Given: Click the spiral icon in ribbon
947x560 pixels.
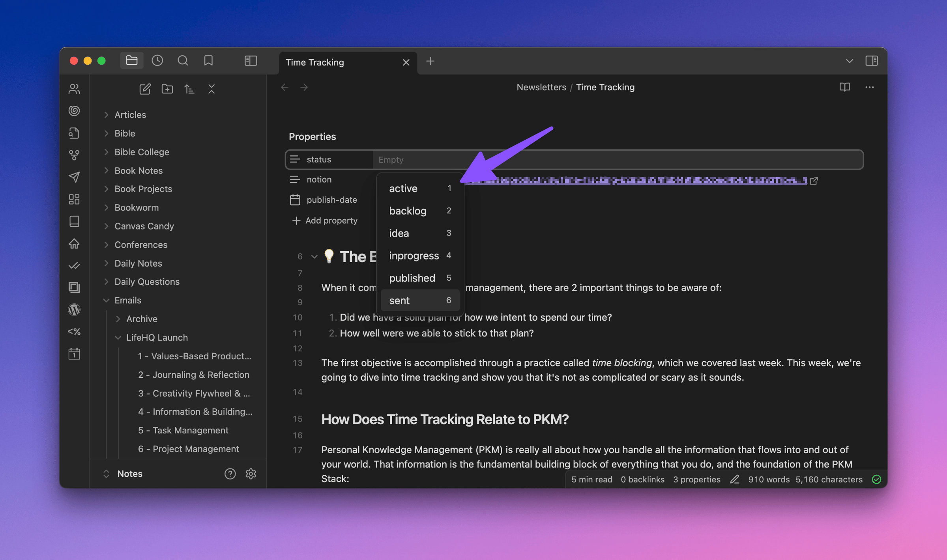Looking at the screenshot, I should [x=74, y=111].
